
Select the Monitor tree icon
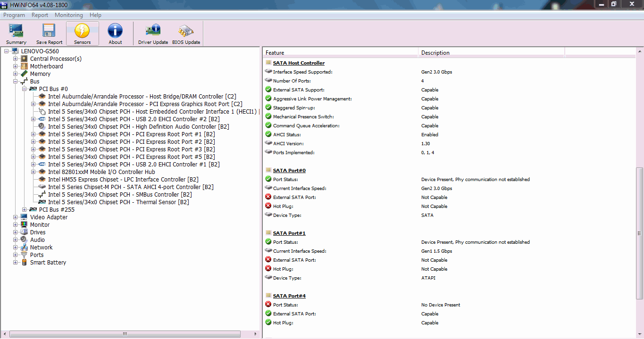(x=24, y=225)
